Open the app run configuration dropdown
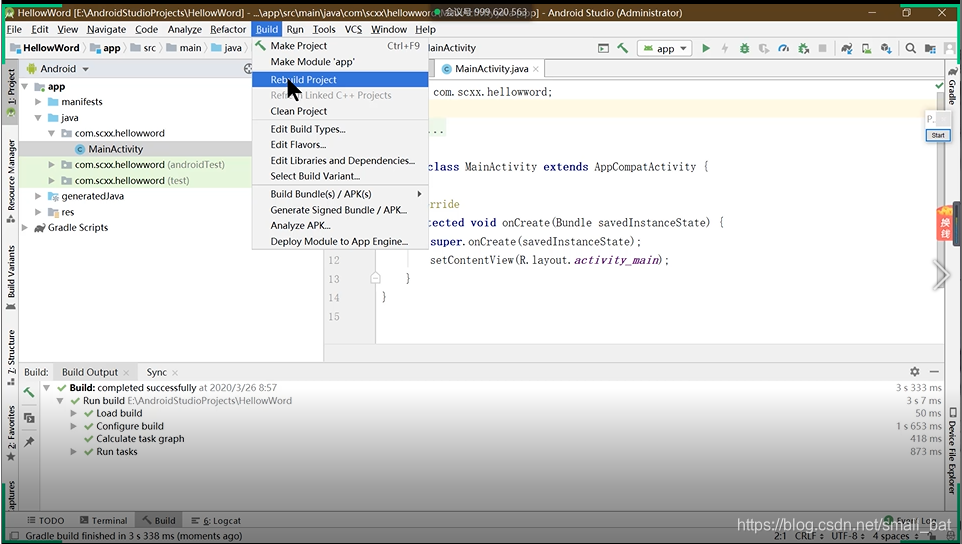 [665, 48]
